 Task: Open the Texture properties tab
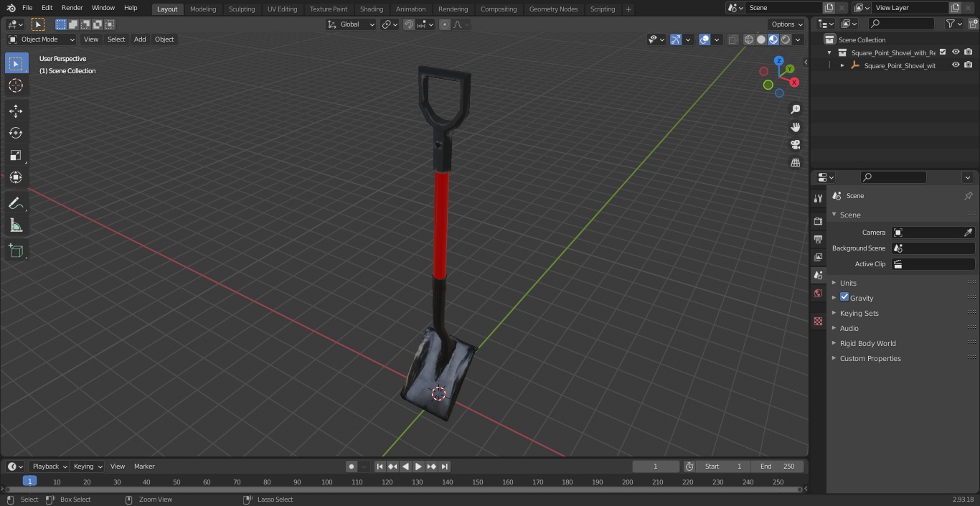(x=818, y=322)
